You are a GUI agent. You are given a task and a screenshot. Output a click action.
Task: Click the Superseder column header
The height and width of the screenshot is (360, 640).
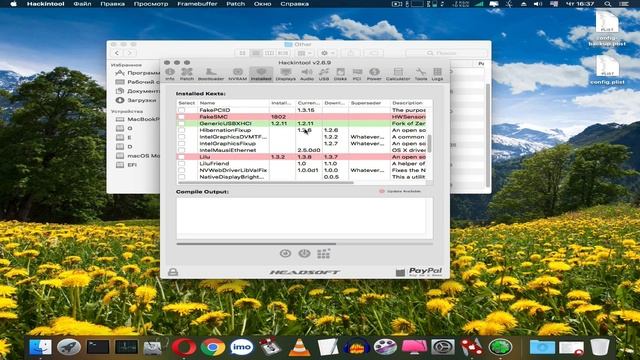click(x=369, y=103)
